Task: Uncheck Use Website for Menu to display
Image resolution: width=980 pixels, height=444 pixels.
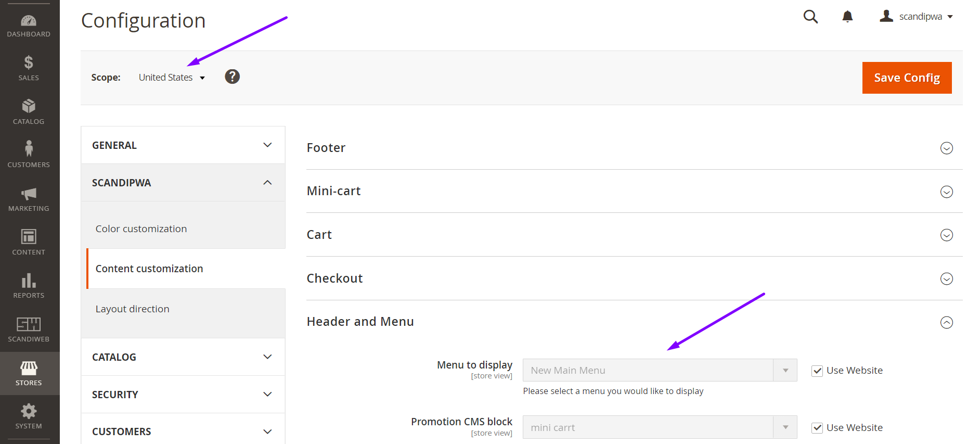Action: [x=817, y=371]
